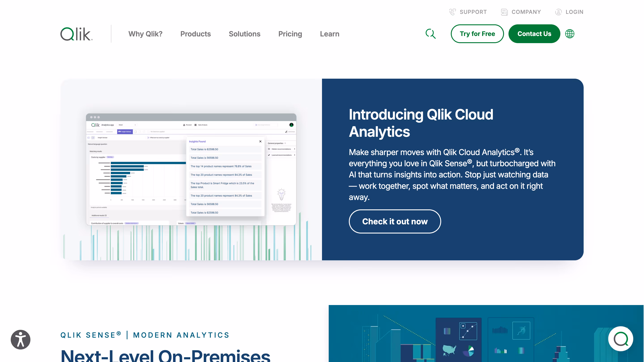Image resolution: width=644 pixels, height=362 pixels.
Task: Open the language globe icon
Action: pos(570,34)
